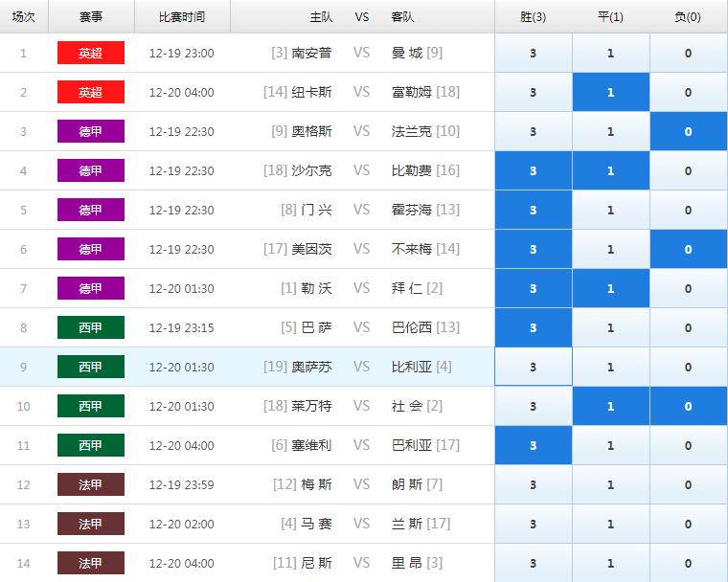This screenshot has width=728, height=582.
Task: Click match number 9 row cell
Action: (x=24, y=367)
